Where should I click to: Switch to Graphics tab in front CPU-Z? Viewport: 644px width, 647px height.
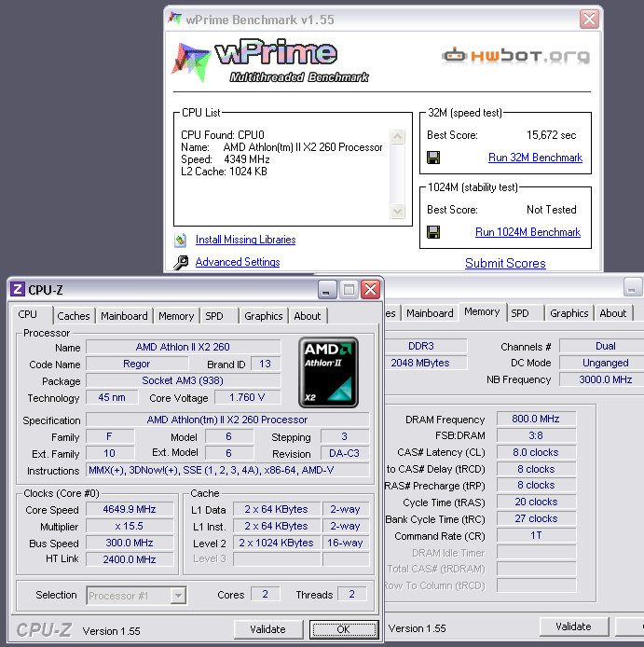pos(264,316)
